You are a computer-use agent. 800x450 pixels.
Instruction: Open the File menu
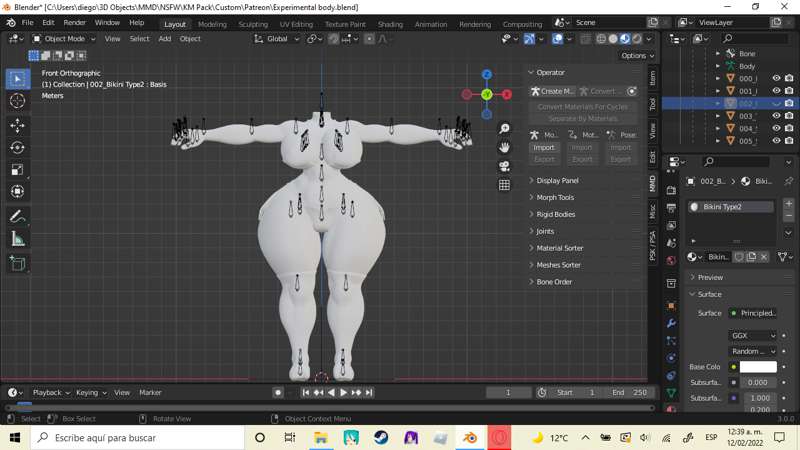[x=28, y=22]
